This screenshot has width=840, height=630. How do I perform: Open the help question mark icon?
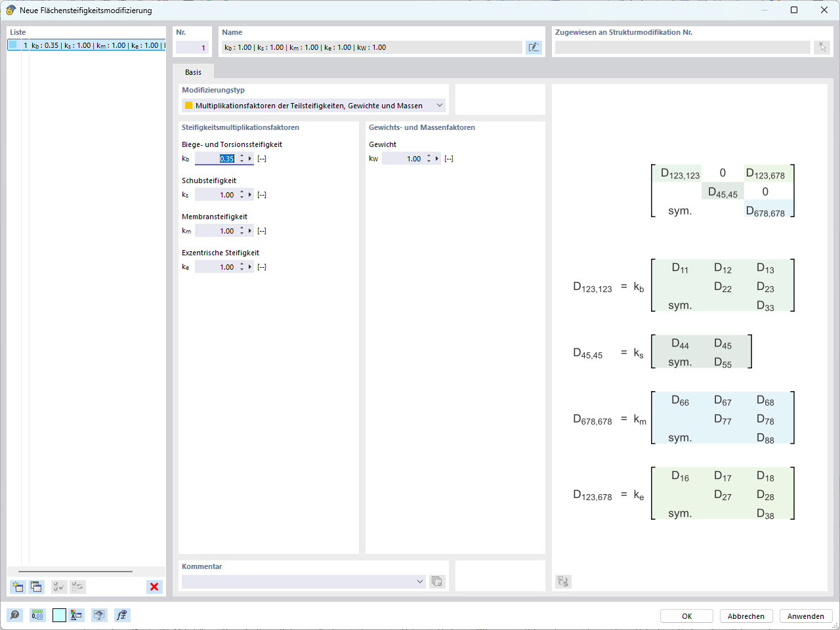[13, 615]
